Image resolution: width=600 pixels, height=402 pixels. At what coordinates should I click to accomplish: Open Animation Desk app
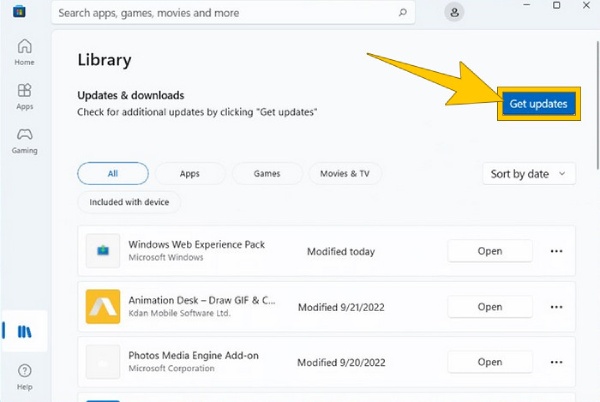coord(490,307)
